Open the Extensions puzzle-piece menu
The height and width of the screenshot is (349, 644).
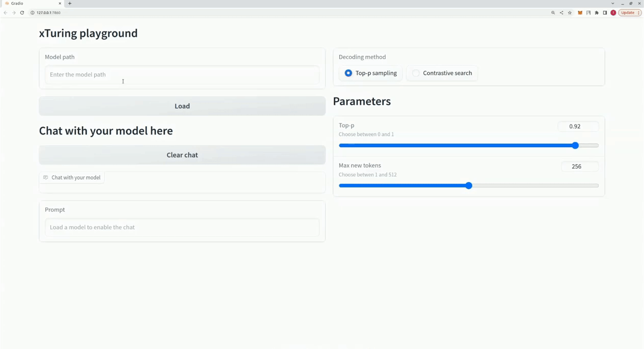coord(597,13)
